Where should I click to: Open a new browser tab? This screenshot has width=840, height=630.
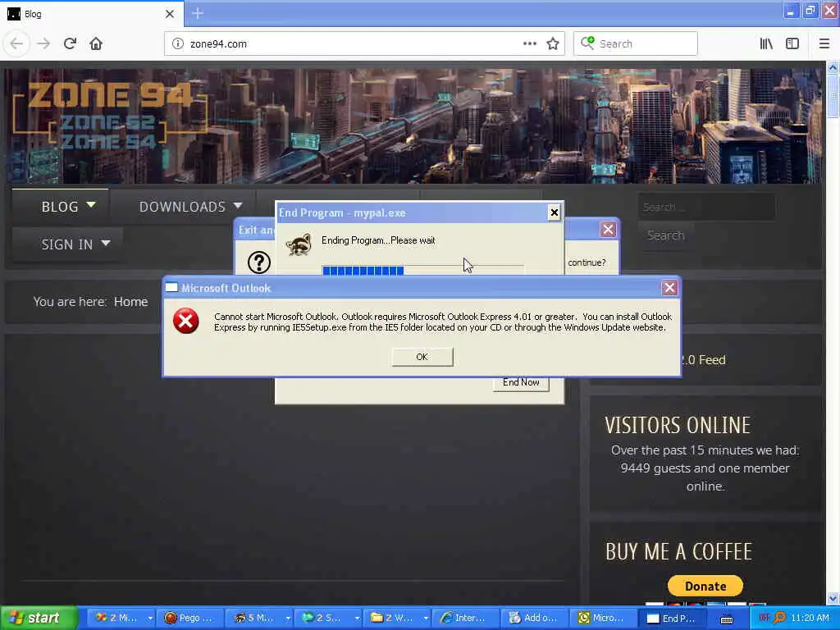click(198, 13)
